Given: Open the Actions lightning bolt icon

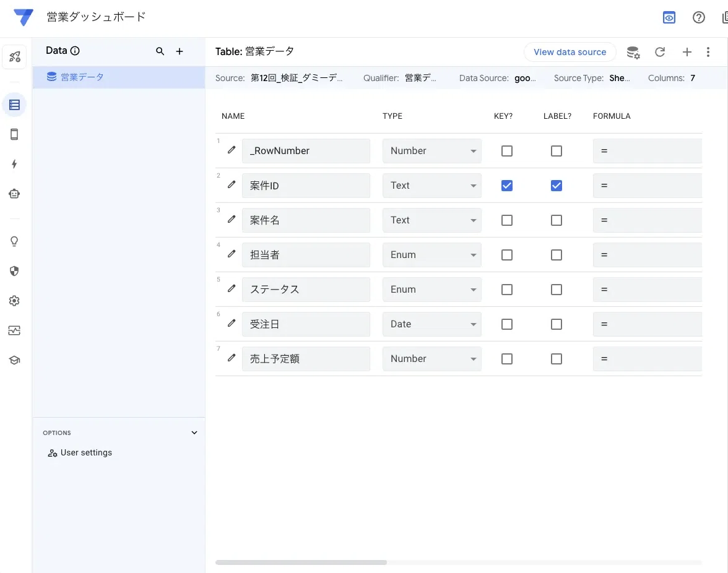Looking at the screenshot, I should point(14,164).
